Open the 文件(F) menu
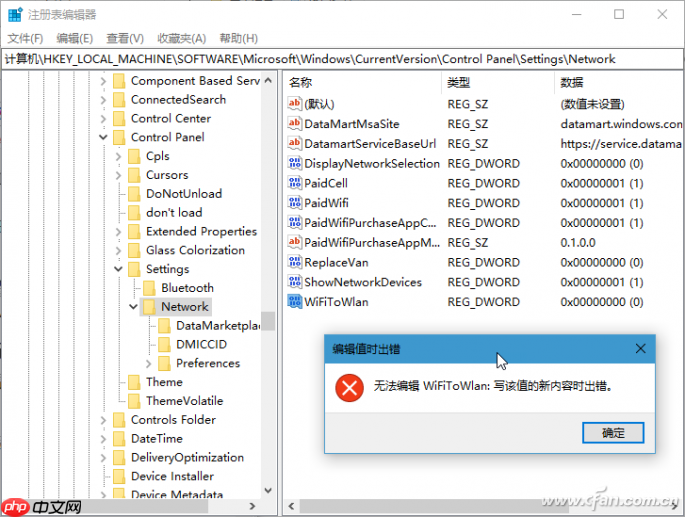Viewport: 685px width, 517px height. (25, 38)
